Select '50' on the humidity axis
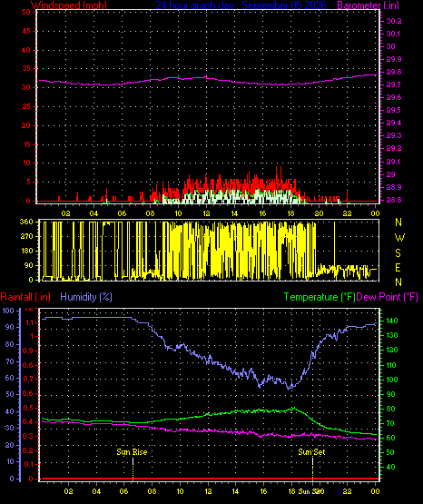 10,394
